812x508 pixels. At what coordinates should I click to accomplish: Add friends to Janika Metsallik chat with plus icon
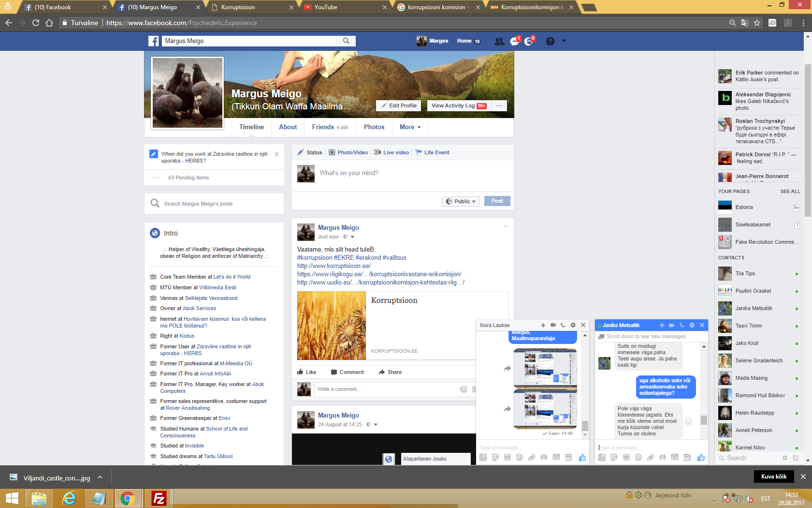(x=662, y=325)
